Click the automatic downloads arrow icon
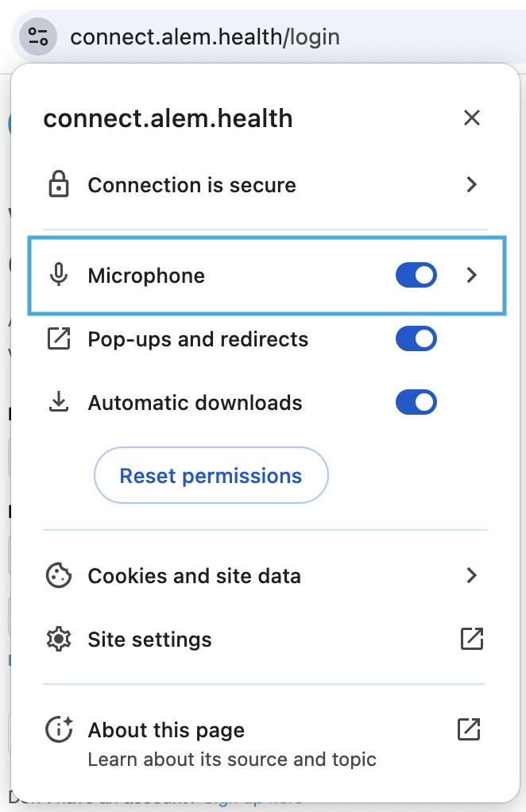Image resolution: width=526 pixels, height=812 pixels. pyautogui.click(x=59, y=402)
